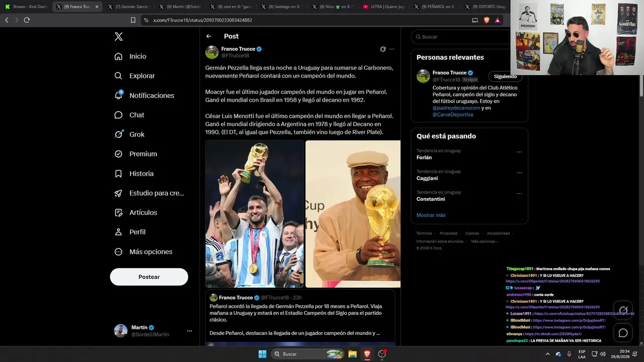Go to Perfil page
Image resolution: width=644 pixels, height=362 pixels.
[130, 232]
